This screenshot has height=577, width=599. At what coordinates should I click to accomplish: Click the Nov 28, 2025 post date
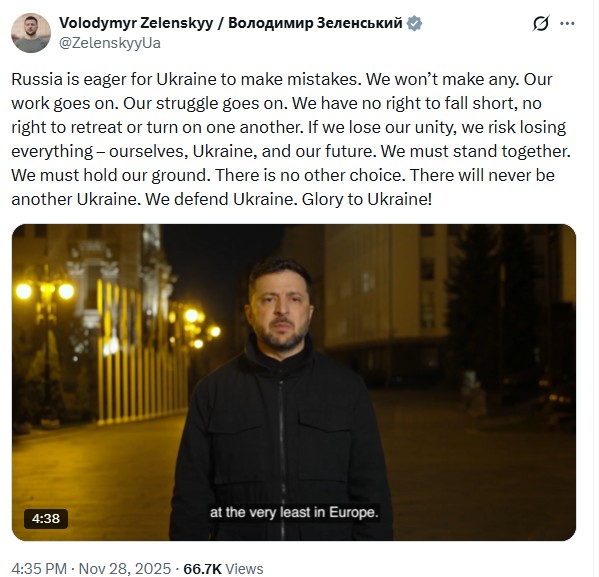[125, 569]
